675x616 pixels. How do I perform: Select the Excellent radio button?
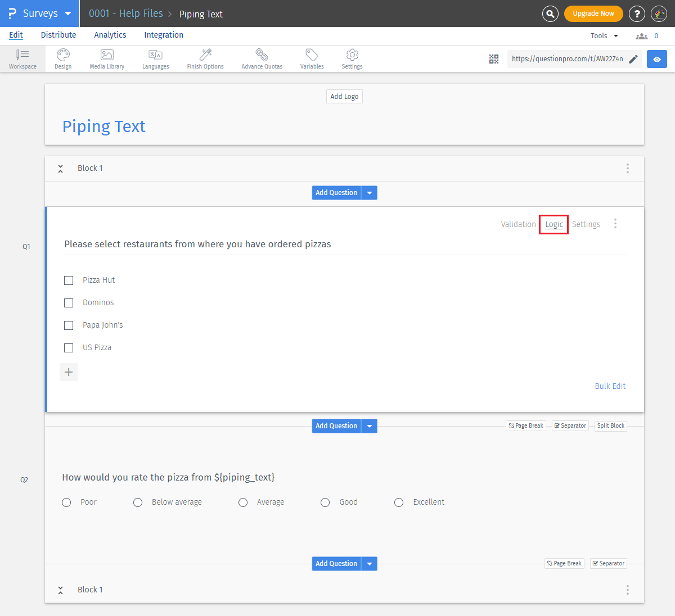pos(399,502)
